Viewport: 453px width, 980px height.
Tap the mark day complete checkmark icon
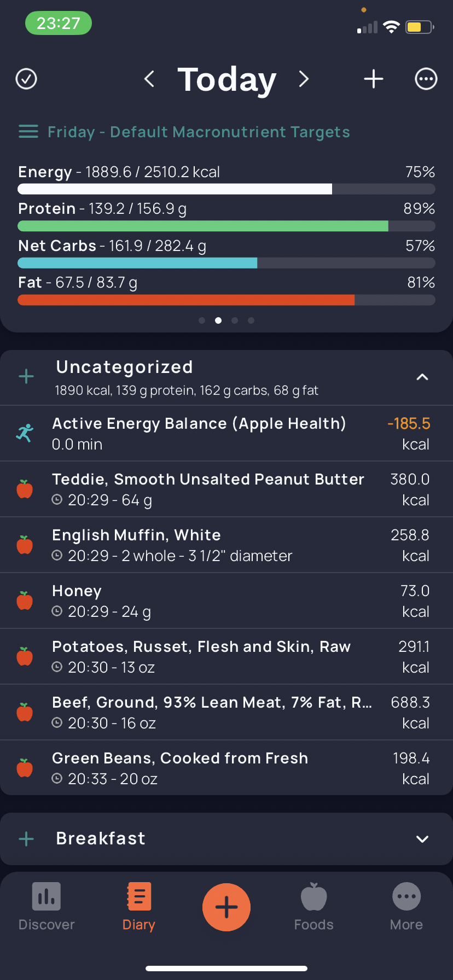26,79
